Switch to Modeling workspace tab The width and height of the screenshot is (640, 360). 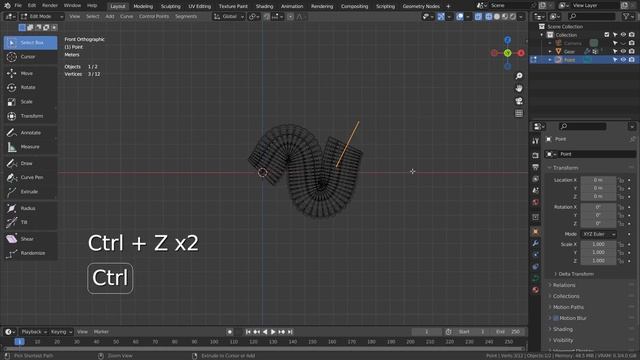coord(143,6)
